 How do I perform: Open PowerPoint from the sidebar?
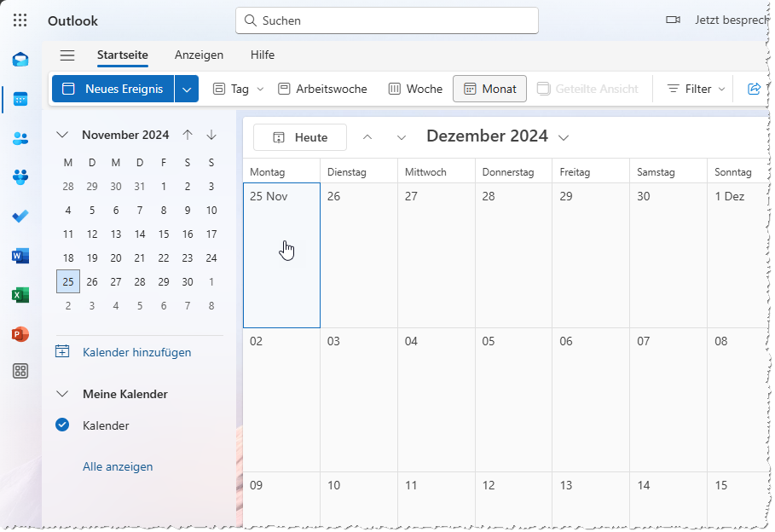(x=20, y=334)
